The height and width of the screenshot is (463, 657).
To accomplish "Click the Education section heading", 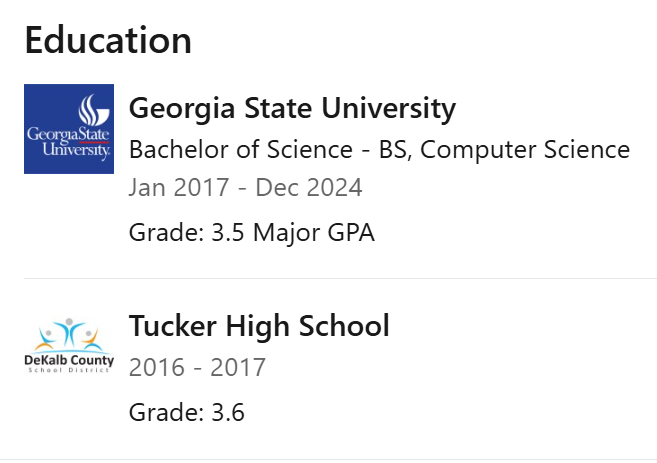I will click(108, 40).
